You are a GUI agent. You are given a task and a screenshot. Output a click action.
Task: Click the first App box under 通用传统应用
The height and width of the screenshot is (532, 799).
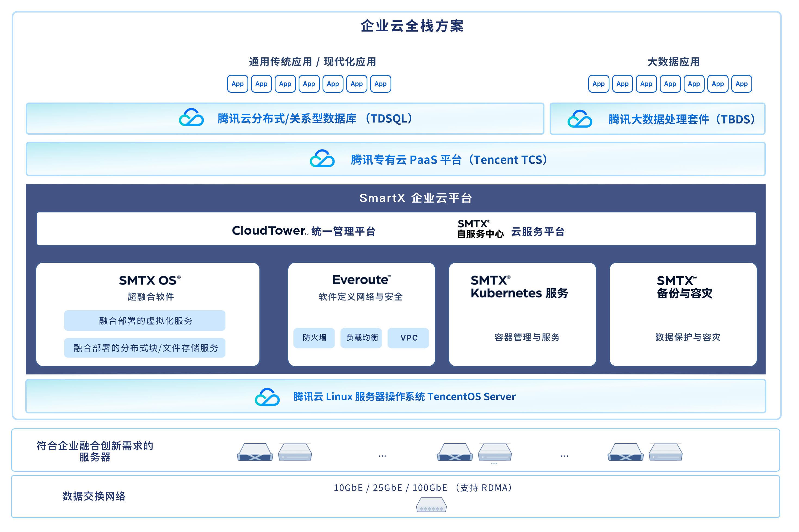click(237, 84)
